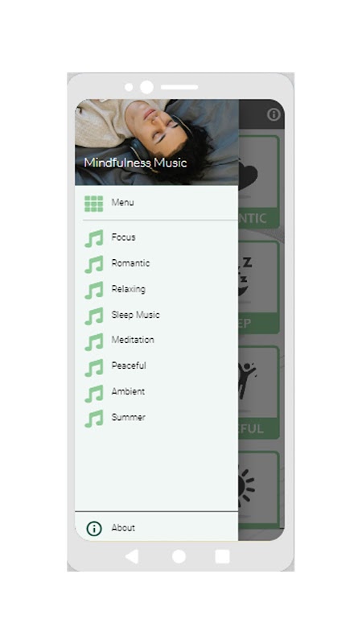Viewport: 362px width, 644px height.
Task: Click the circled info icon beside About
Action: click(94, 529)
